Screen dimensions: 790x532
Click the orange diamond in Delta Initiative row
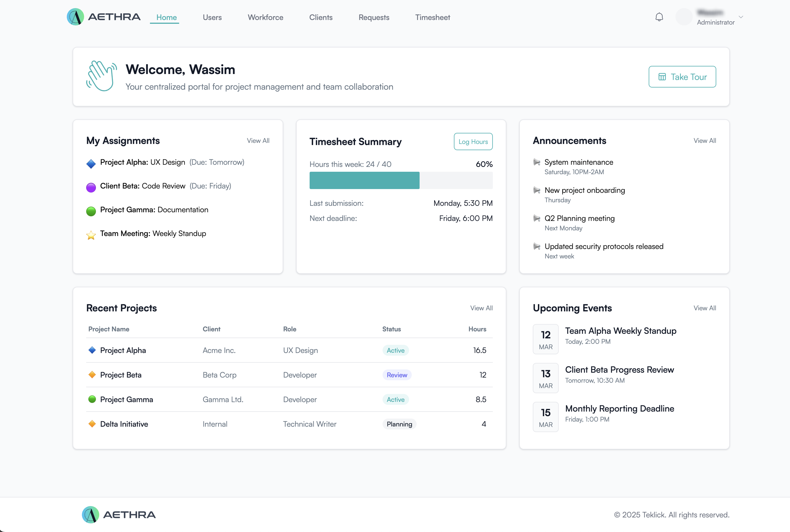click(92, 424)
